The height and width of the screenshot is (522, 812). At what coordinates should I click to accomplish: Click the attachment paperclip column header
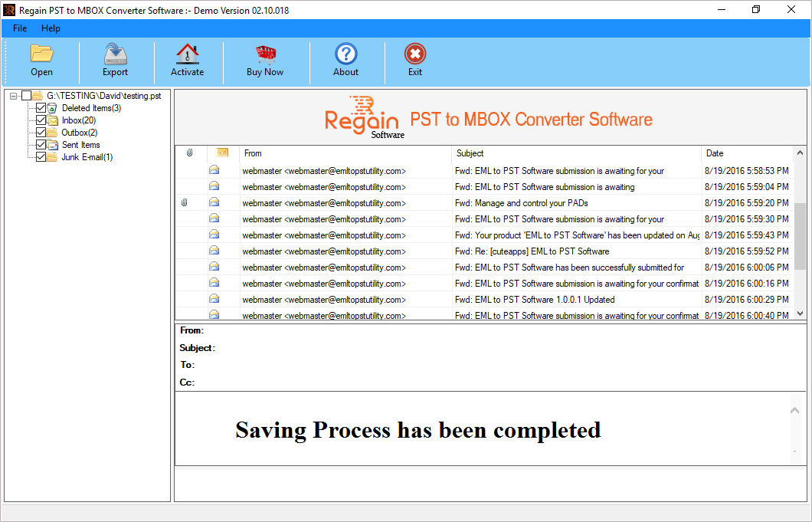pos(189,153)
